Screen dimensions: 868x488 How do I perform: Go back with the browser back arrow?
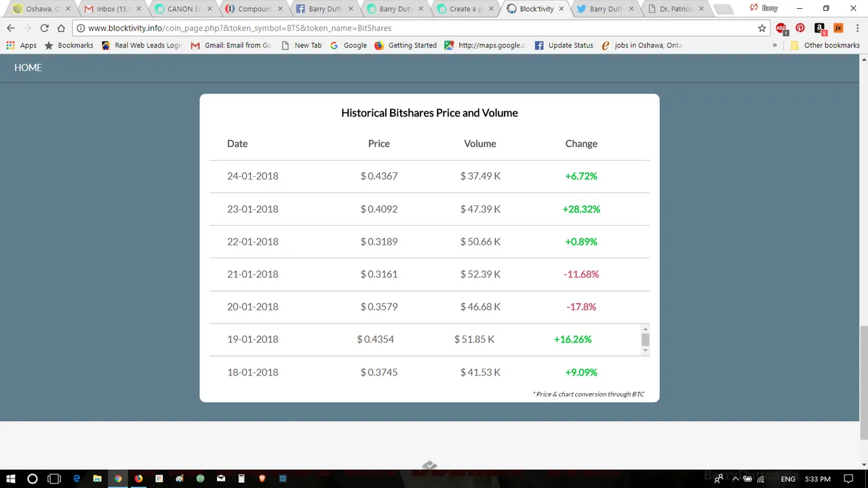point(10,28)
